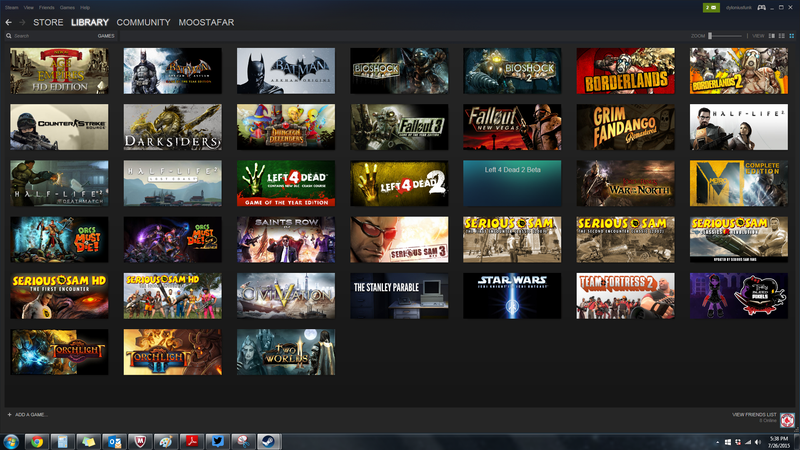Viewport: 800px width, 450px height.
Task: Select Dungeon Defenders tile
Action: tap(286, 127)
